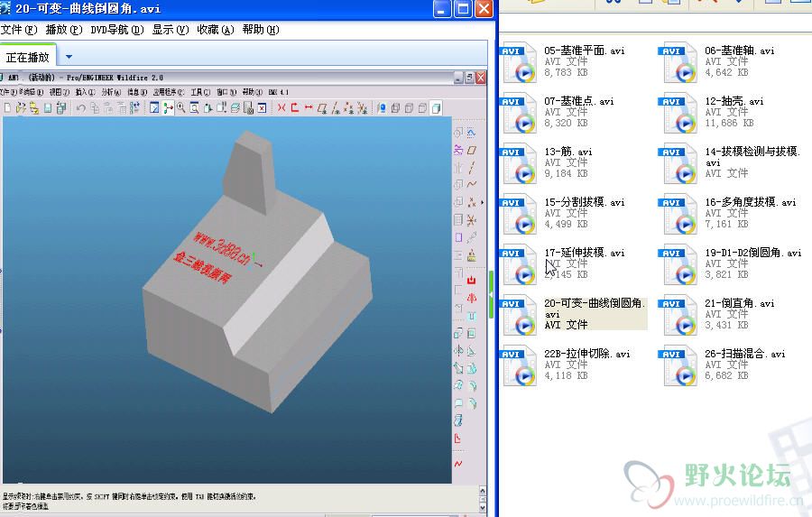The image size is (812, 517).
Task: Click the green panel collapse handle
Action: [491, 294]
